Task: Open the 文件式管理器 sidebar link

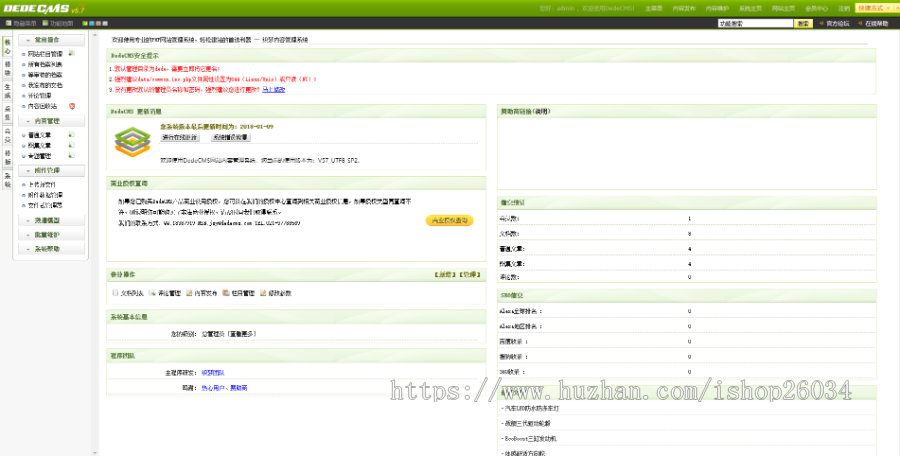Action: (45, 205)
